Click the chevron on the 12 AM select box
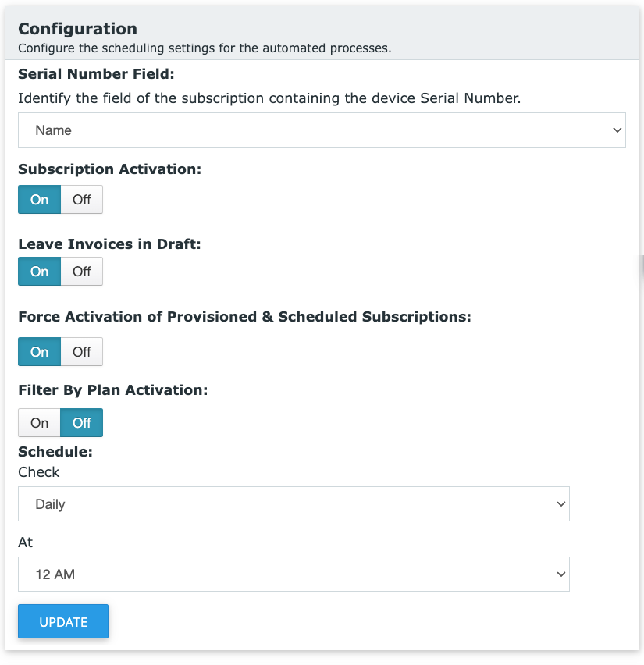644x665 pixels. (x=560, y=574)
